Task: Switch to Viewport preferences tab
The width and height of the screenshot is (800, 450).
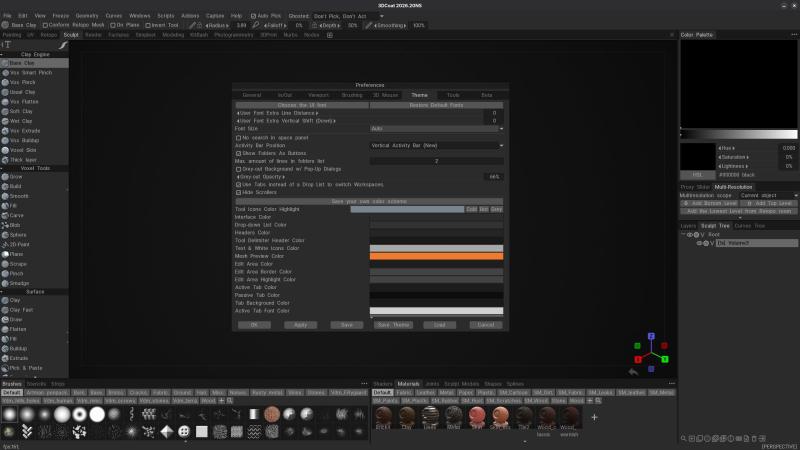Action: click(318, 95)
